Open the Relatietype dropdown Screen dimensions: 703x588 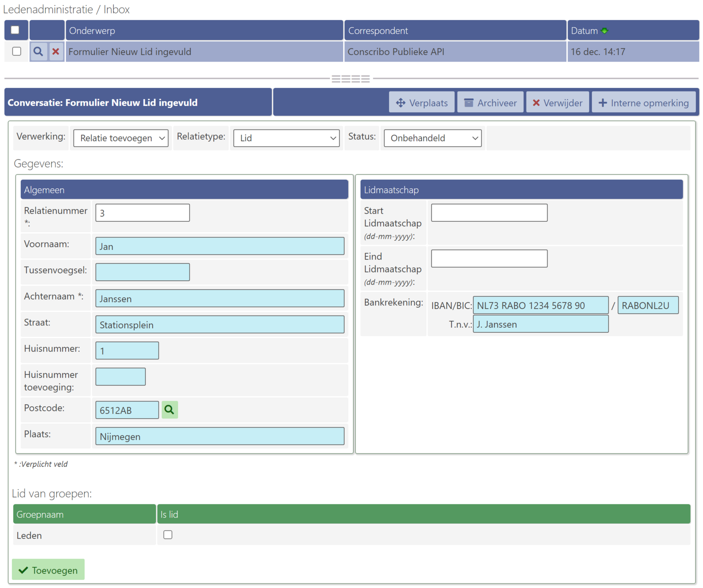(286, 138)
